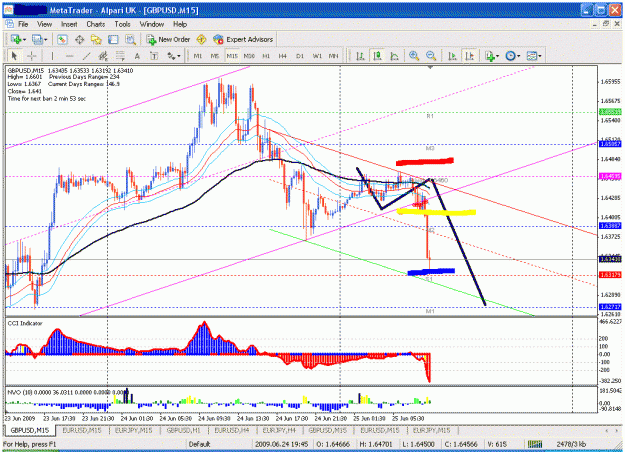
Task: Open the Insert menu
Action: click(69, 24)
